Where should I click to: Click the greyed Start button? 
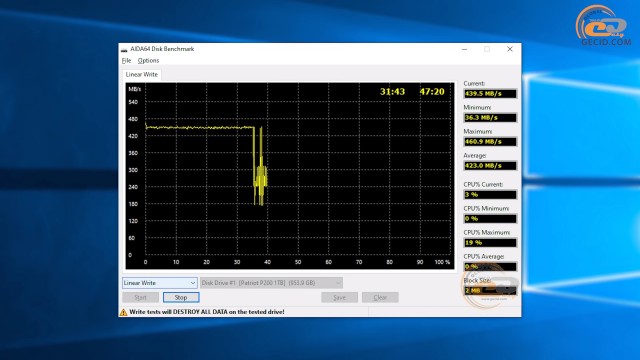pos(140,297)
